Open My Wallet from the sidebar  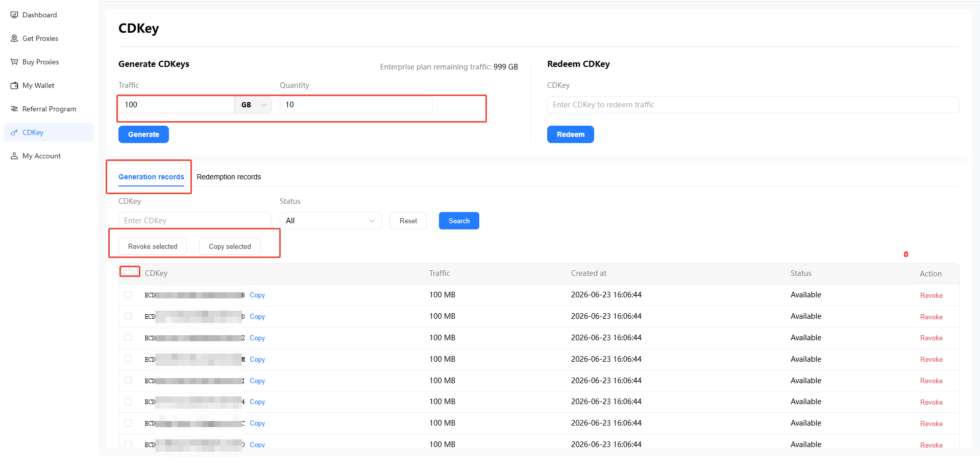click(x=49, y=85)
